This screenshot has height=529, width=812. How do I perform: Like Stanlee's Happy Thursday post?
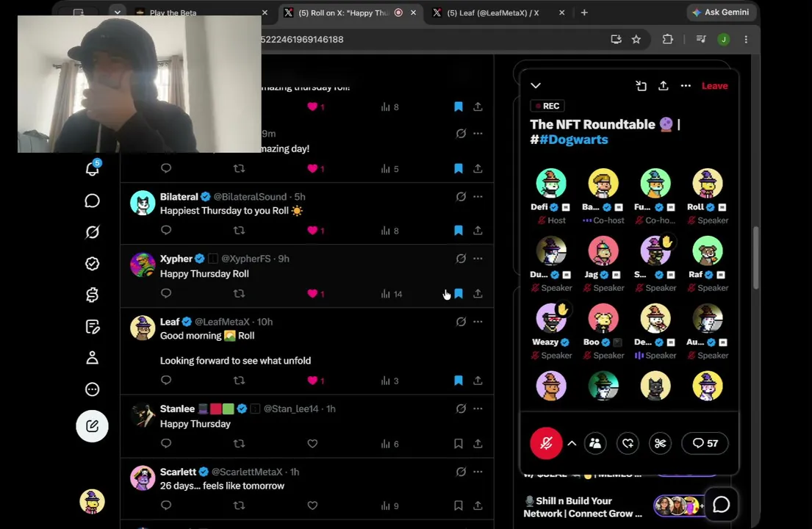312,444
